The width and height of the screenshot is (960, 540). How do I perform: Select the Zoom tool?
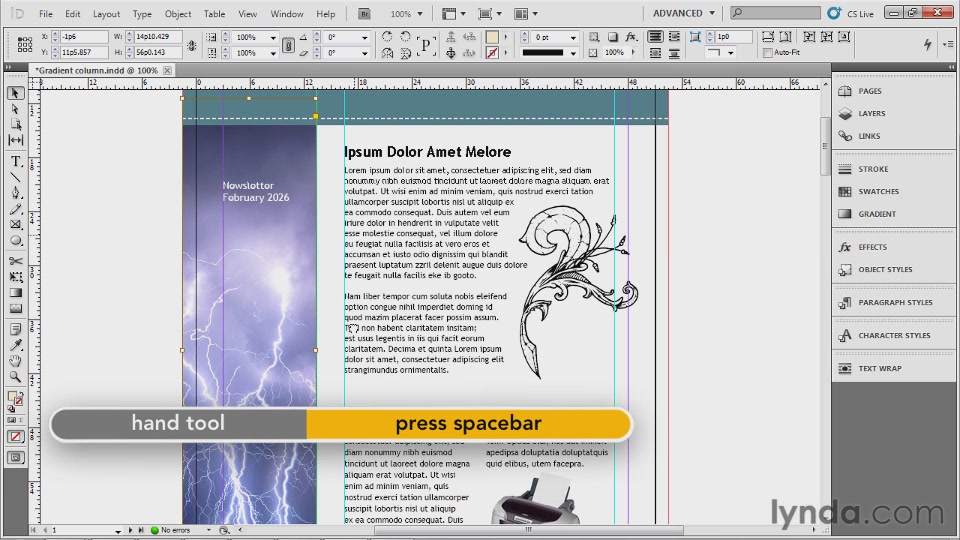point(15,377)
